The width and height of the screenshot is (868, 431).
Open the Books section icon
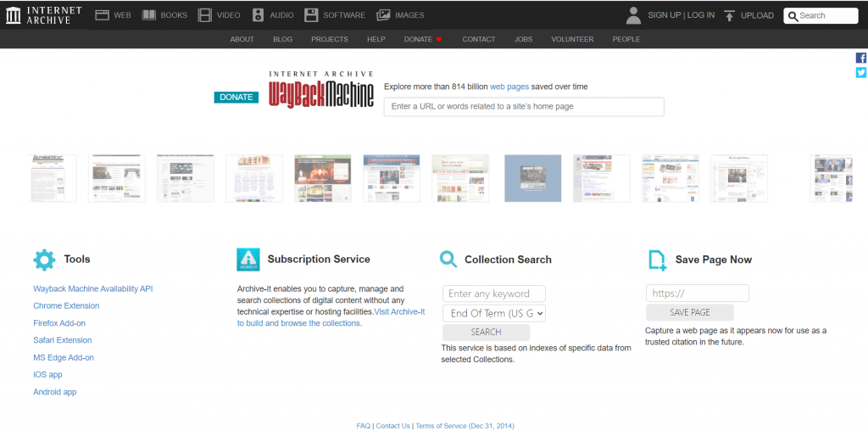tap(149, 15)
